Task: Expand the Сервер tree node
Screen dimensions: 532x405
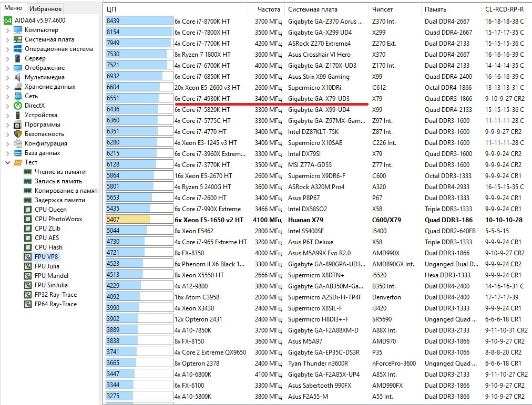Action: (8, 59)
